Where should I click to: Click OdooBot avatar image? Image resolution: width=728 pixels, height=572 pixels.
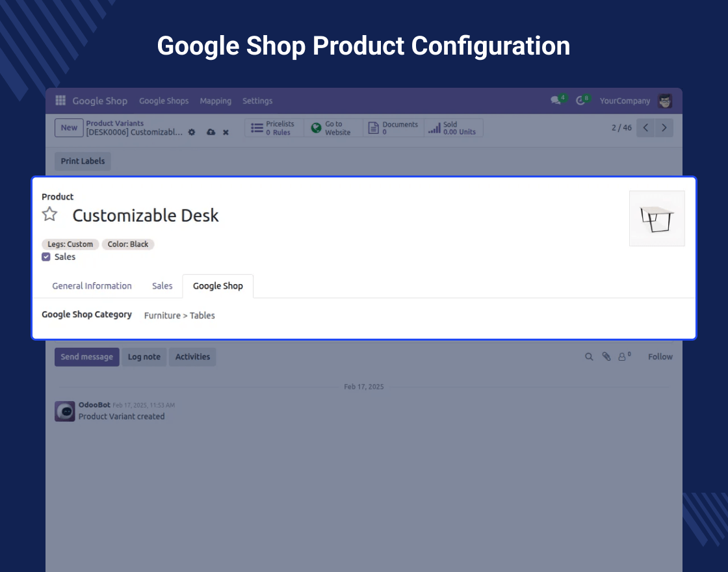(65, 411)
